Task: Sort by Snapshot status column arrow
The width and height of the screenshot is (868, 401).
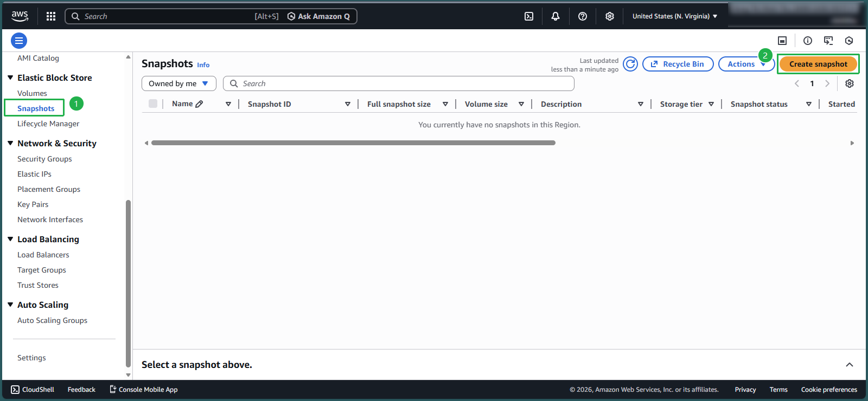Action: click(x=809, y=104)
